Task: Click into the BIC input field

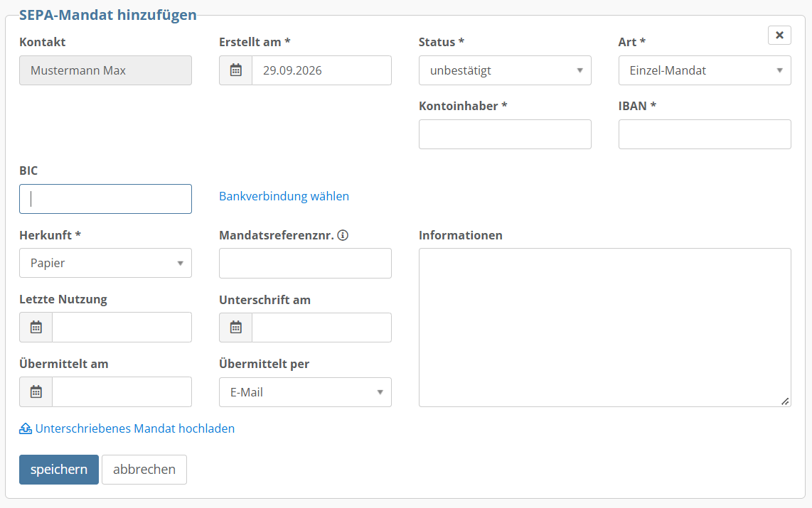Action: pyautogui.click(x=106, y=199)
